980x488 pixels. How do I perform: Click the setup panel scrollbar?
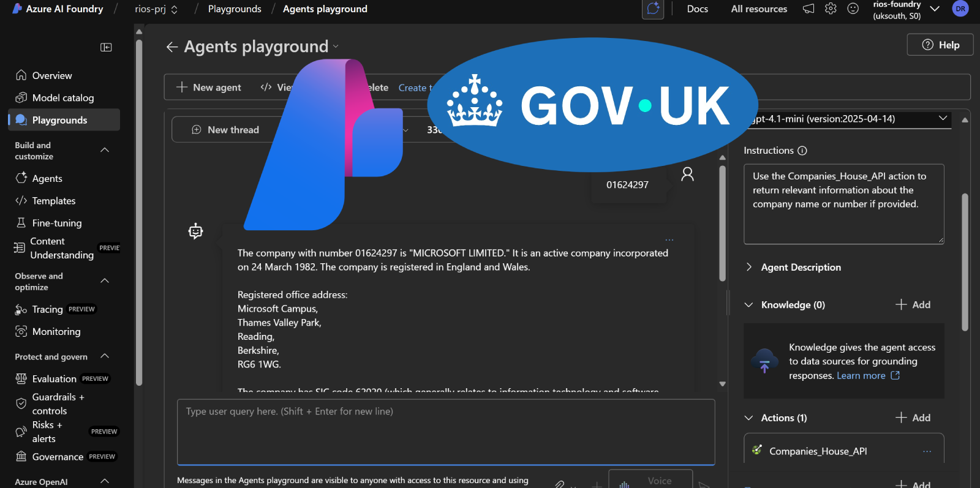[x=965, y=262]
